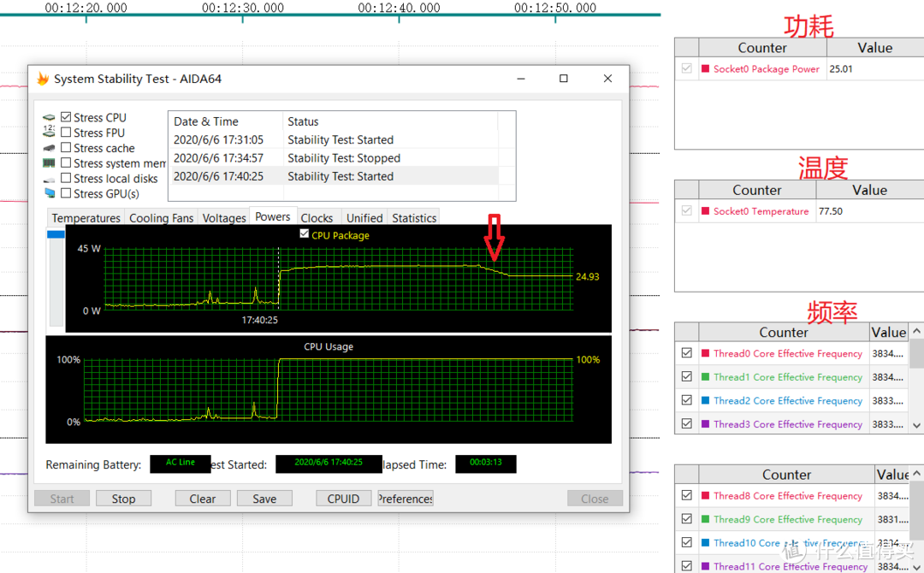Click the AC Line battery status field
Screen dimensions: 924x573
tap(181, 464)
